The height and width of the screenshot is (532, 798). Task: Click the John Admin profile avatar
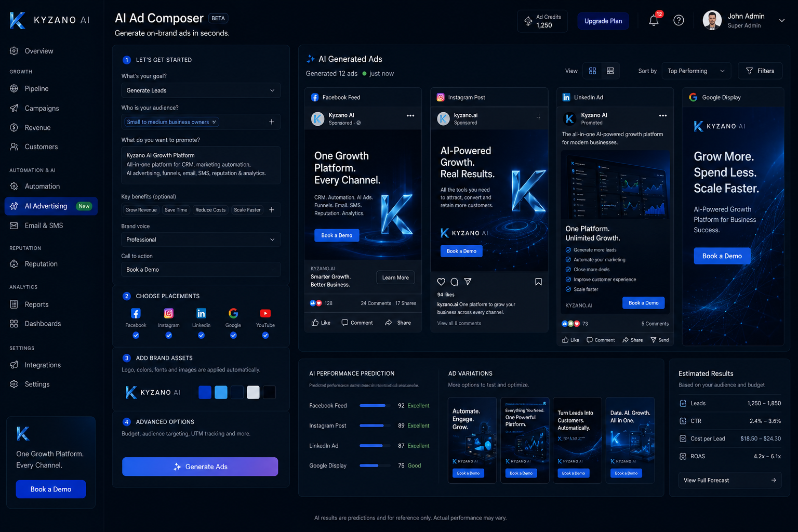coord(712,21)
